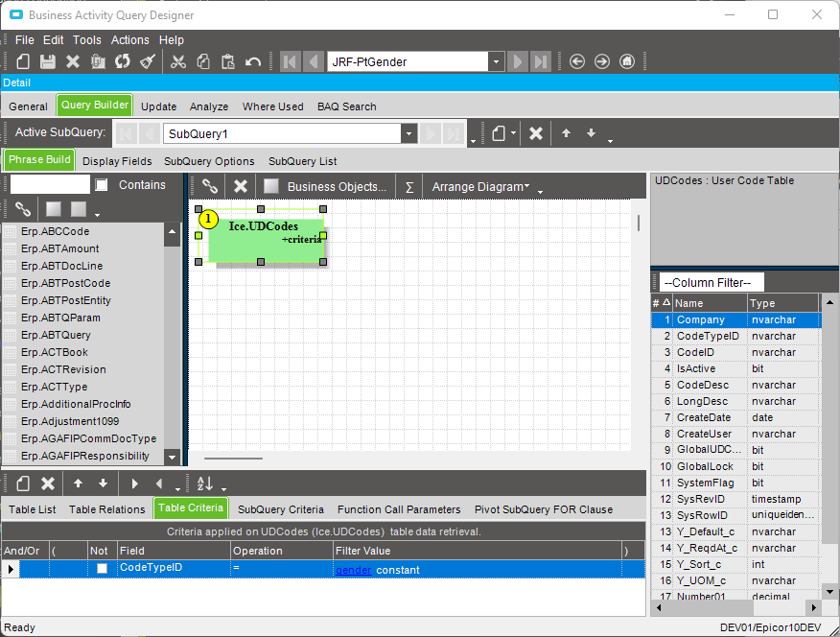
Task: Delete the criteria row with the X icon
Action: (48, 484)
